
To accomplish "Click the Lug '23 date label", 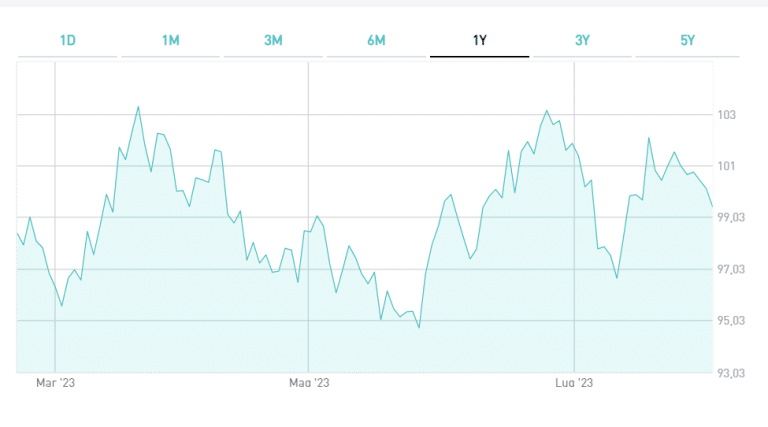I will 574,383.
